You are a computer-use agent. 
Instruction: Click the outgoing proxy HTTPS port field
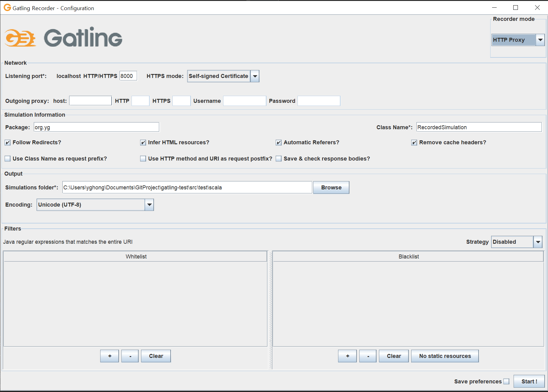[x=182, y=101]
